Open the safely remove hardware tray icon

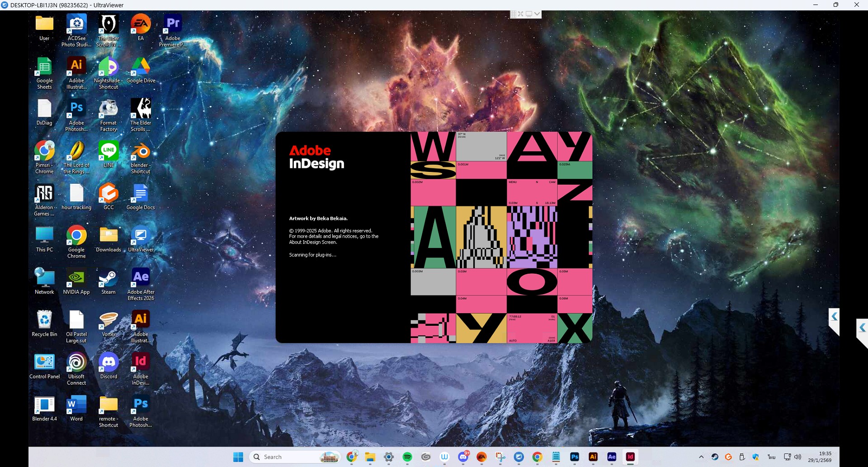(x=742, y=457)
